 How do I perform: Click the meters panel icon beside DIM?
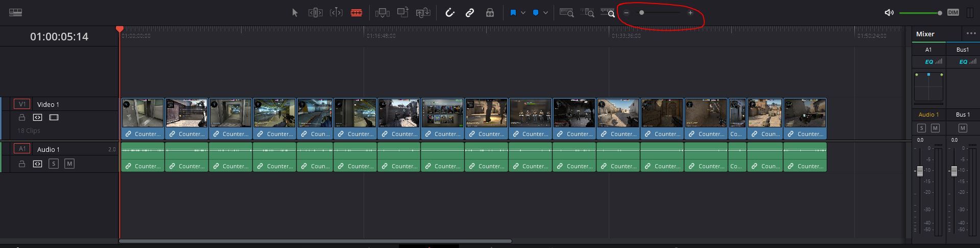click(970, 13)
